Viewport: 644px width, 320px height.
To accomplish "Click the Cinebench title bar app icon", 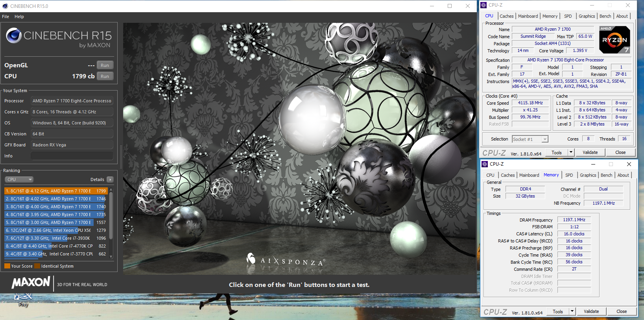I will [x=5, y=6].
